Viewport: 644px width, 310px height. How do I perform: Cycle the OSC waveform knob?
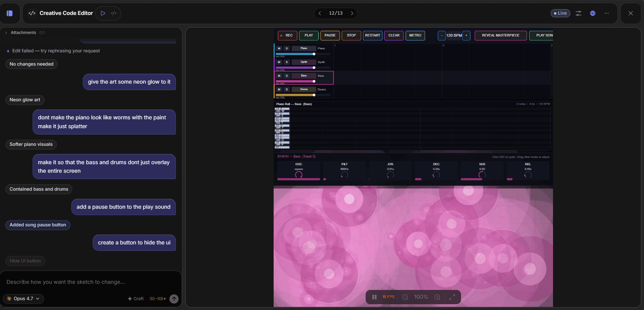click(299, 175)
